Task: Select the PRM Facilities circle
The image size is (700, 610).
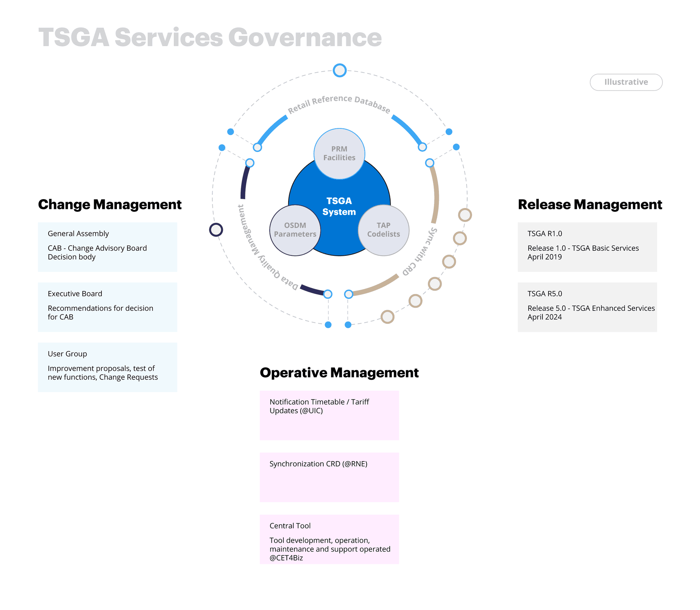Action: 339,154
